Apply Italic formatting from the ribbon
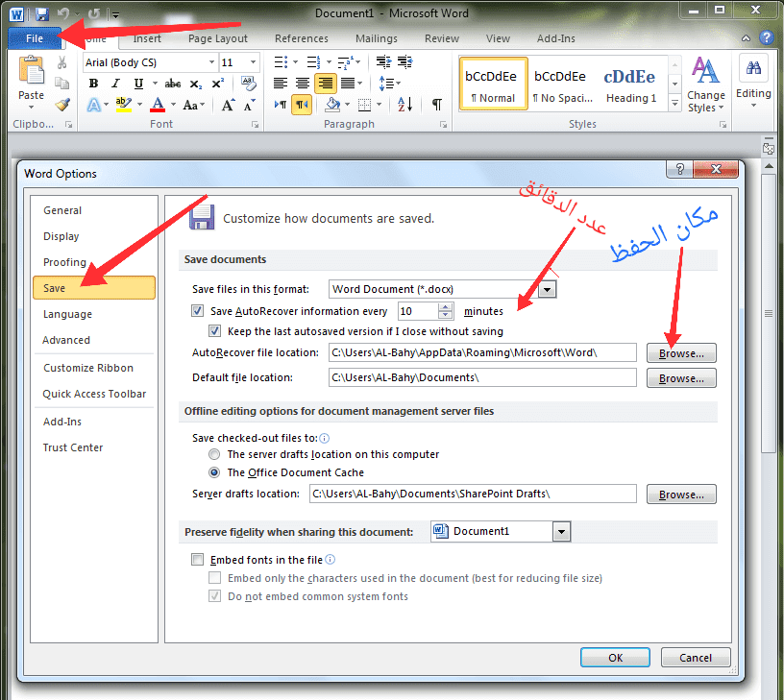The width and height of the screenshot is (784, 700). coord(113,84)
